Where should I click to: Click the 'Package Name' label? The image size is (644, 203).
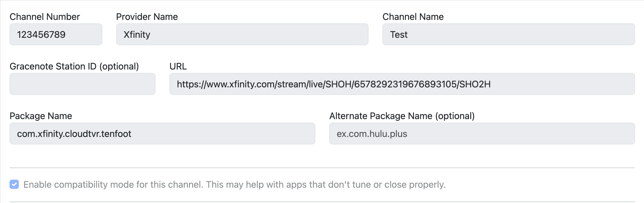coord(41,116)
